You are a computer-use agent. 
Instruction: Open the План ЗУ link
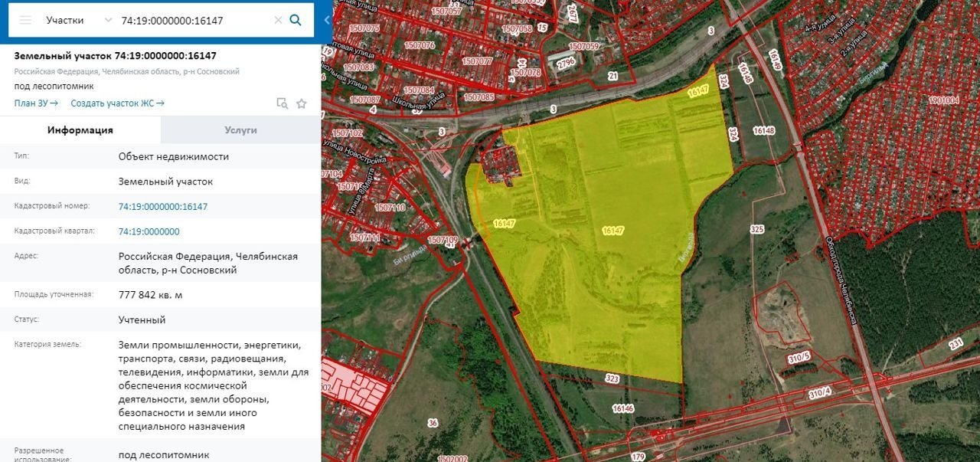click(36, 103)
